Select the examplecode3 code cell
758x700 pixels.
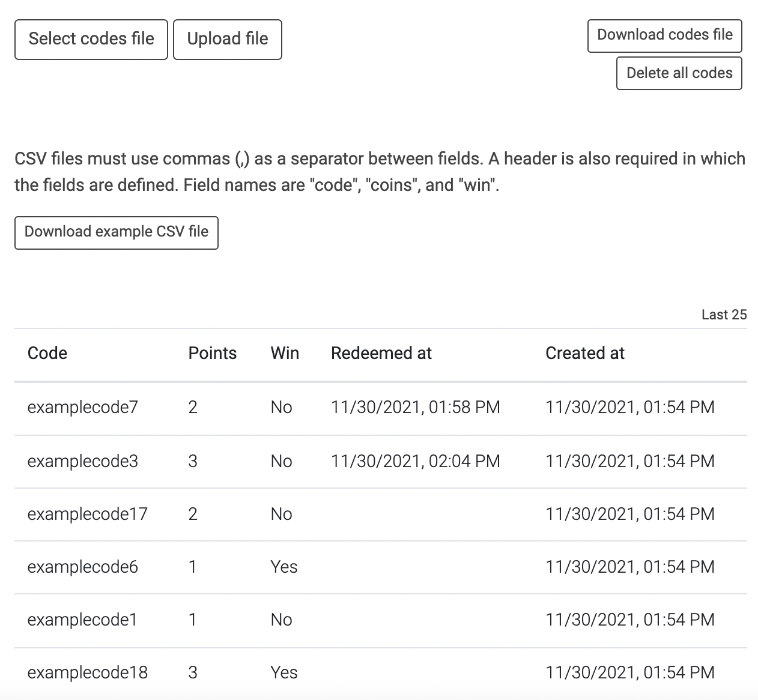click(83, 462)
